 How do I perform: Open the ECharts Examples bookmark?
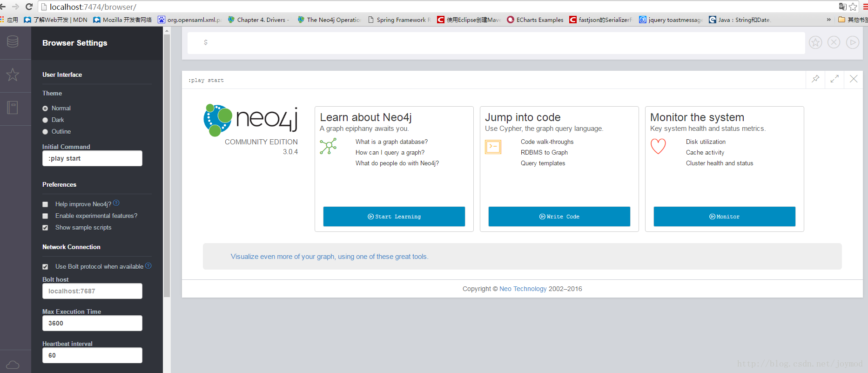pos(535,20)
